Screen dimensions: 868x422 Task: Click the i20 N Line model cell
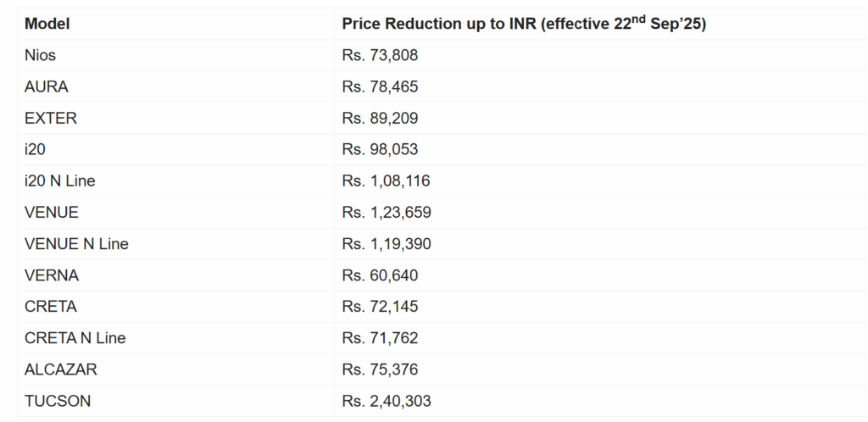(x=65, y=180)
